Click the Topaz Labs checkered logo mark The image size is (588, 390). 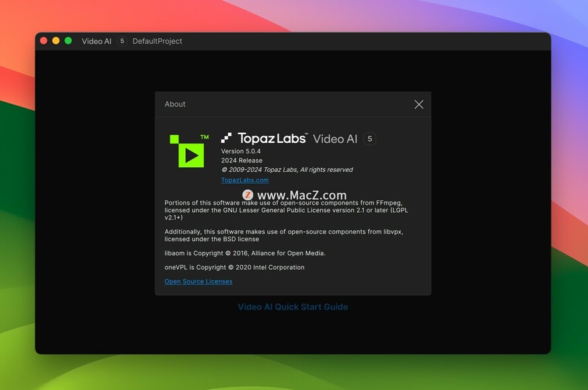(226, 138)
